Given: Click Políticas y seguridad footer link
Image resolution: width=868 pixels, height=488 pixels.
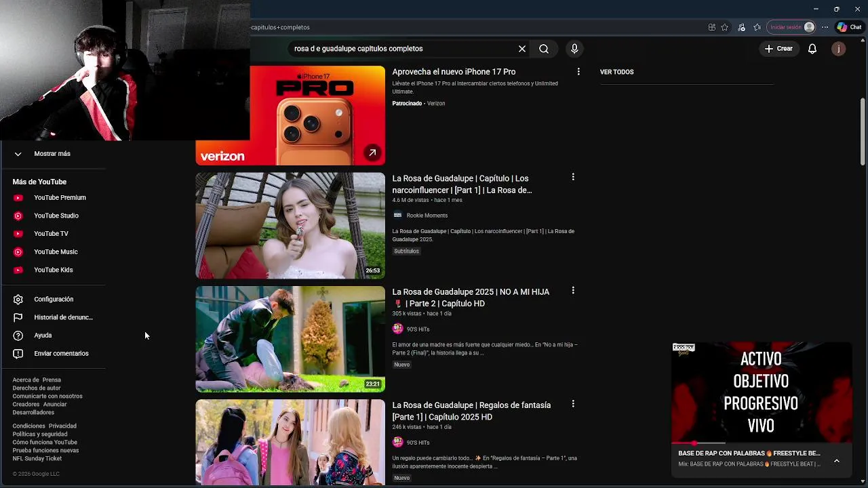Looking at the screenshot, I should click(x=40, y=434).
